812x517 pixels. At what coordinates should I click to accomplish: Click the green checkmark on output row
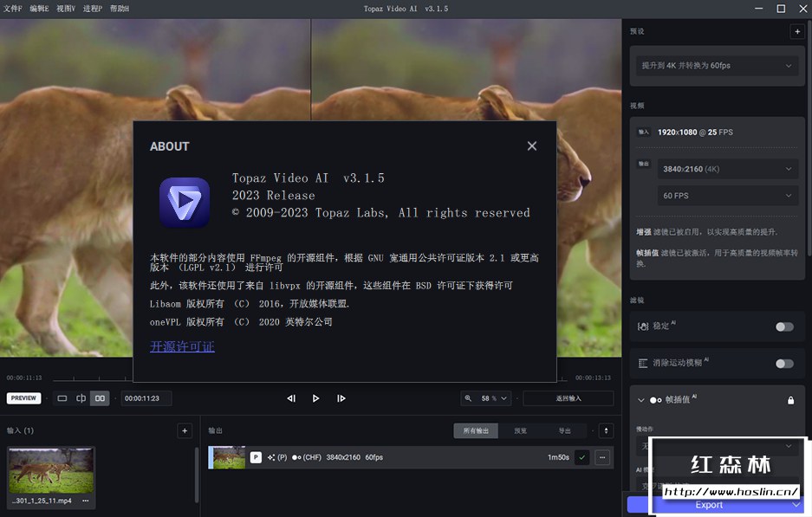click(x=582, y=457)
